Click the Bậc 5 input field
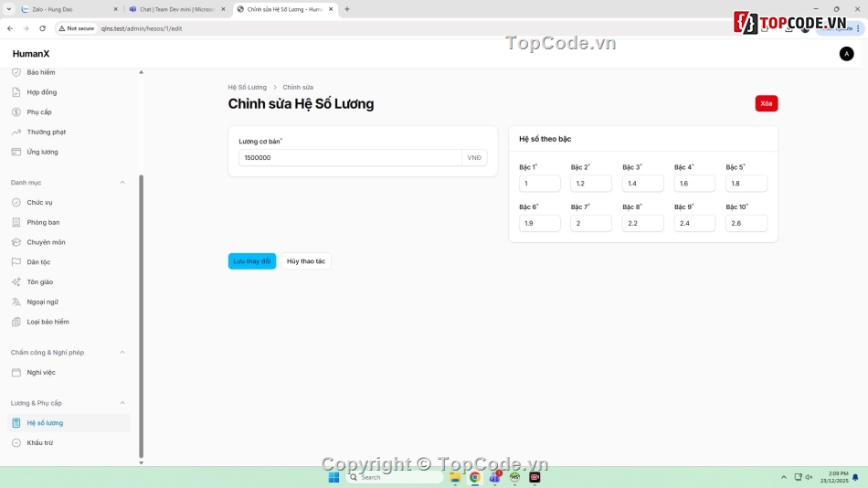Image resolution: width=868 pixels, height=488 pixels. [x=746, y=184]
